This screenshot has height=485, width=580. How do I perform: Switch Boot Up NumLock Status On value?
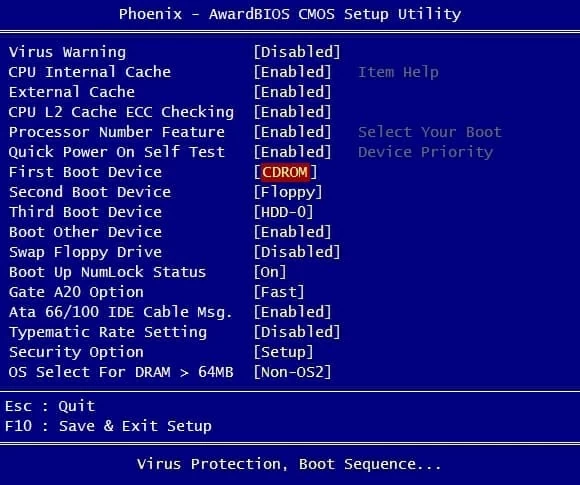coord(270,272)
